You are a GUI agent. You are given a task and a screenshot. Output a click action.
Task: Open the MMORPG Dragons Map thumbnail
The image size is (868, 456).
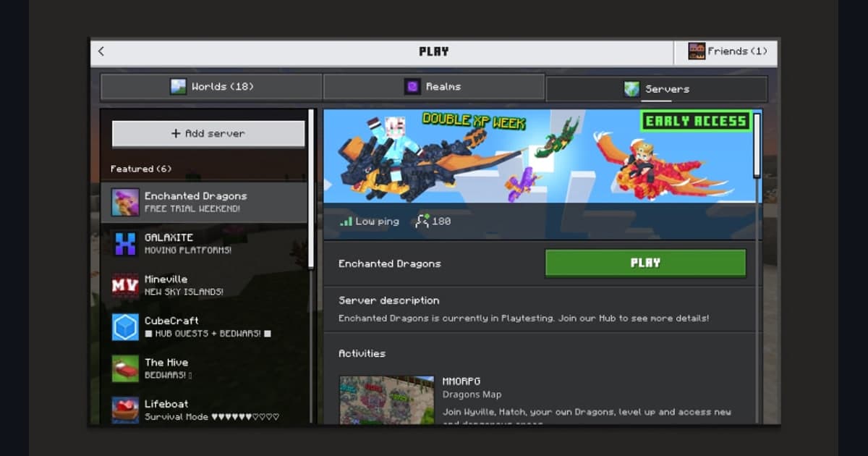[387, 400]
